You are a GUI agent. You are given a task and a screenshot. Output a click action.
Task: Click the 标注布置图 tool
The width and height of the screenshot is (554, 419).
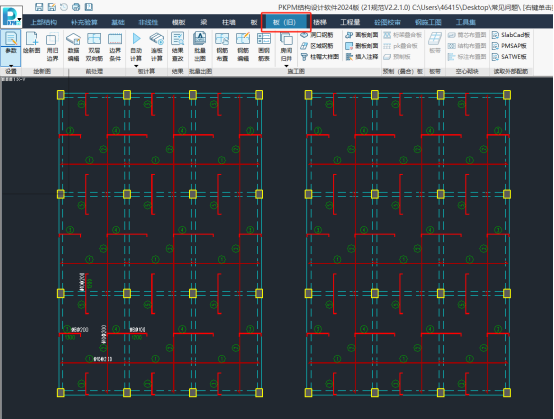[x=467, y=57]
